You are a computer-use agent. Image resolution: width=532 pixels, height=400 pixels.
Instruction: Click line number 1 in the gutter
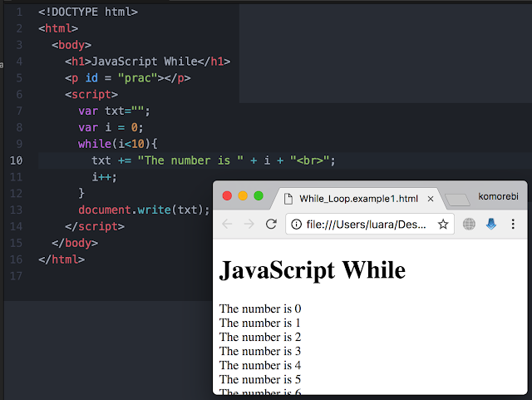pyautogui.click(x=19, y=12)
